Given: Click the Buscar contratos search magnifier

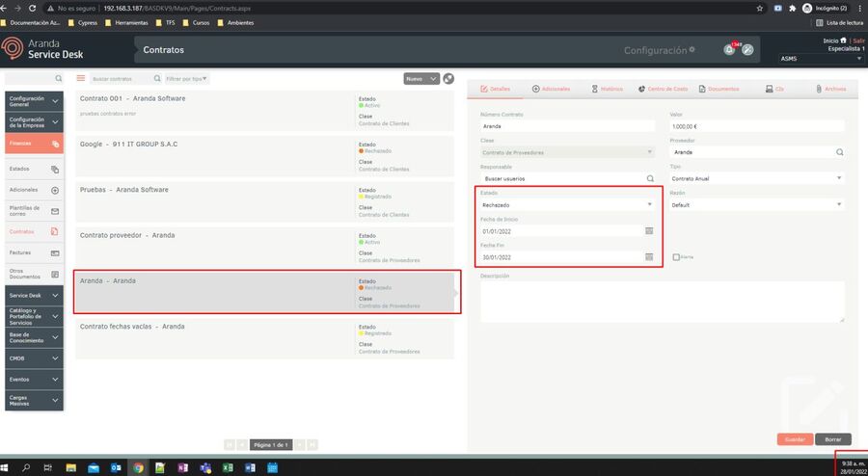Looking at the screenshot, I should click(157, 79).
